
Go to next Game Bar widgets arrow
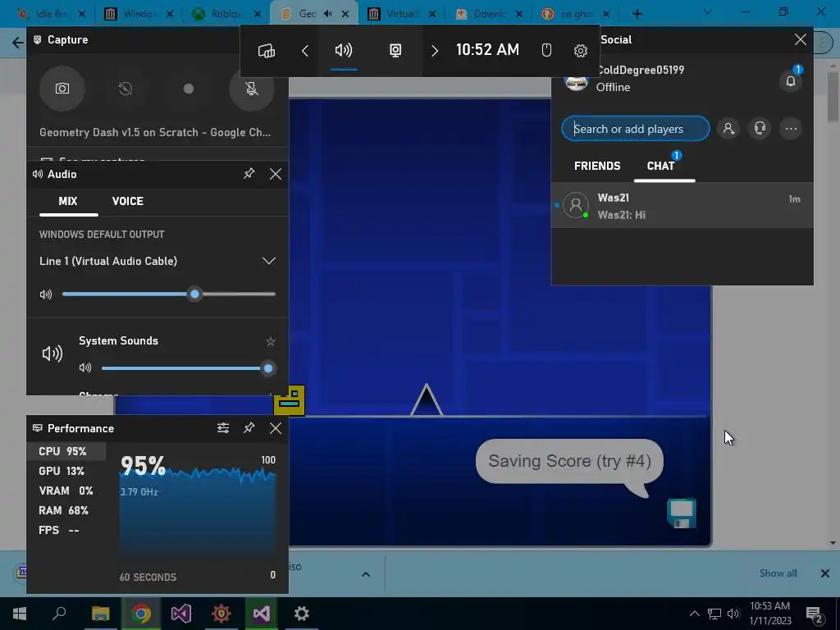[435, 50]
